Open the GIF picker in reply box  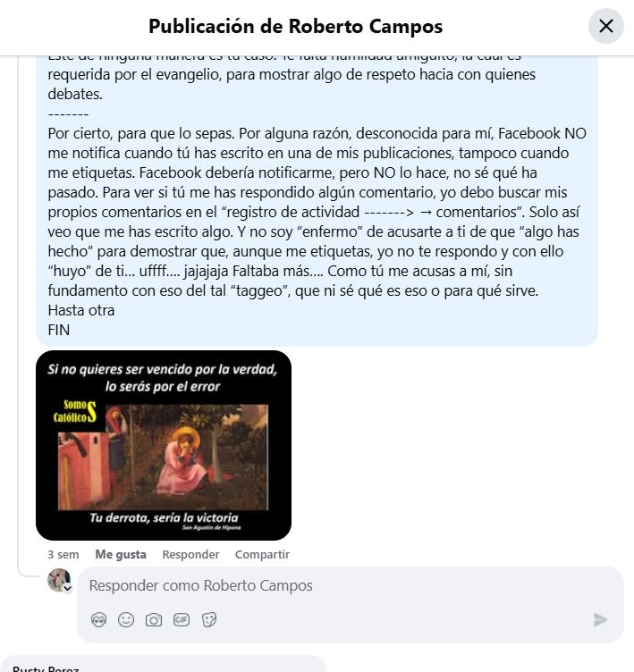[x=182, y=619]
